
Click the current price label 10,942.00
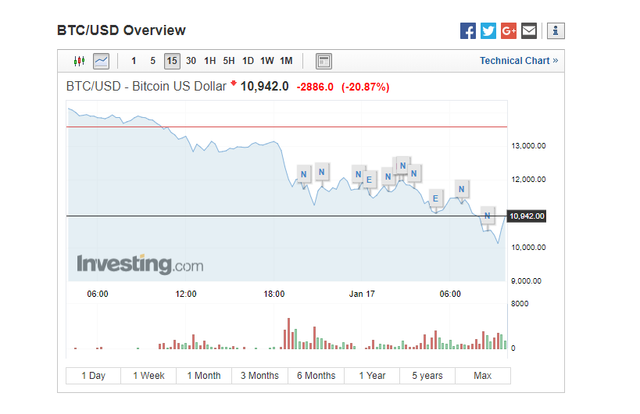point(526,216)
